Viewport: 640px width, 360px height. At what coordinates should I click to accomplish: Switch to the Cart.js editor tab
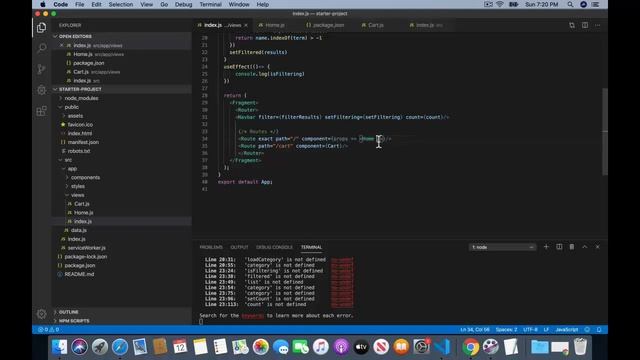[376, 25]
